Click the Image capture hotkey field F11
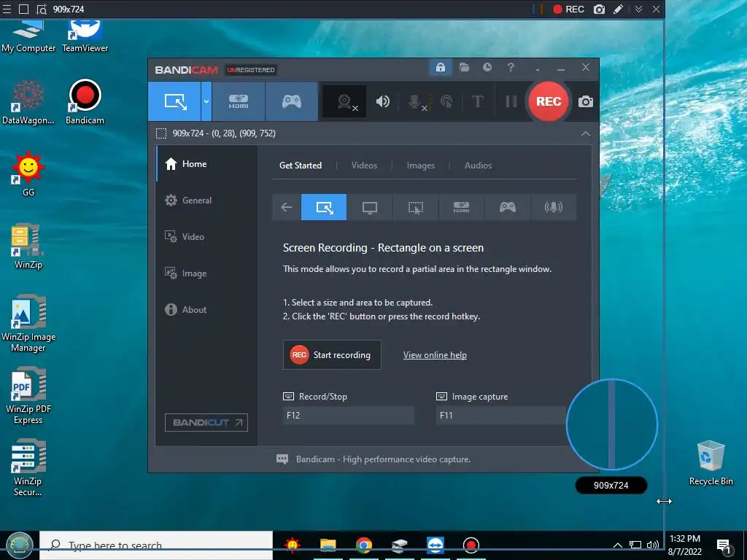 point(502,415)
